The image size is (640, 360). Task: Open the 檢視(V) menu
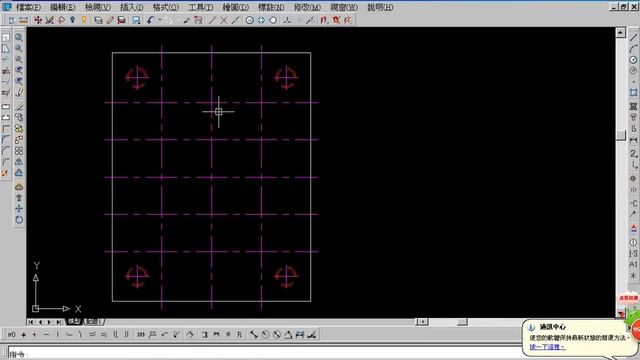click(x=98, y=7)
